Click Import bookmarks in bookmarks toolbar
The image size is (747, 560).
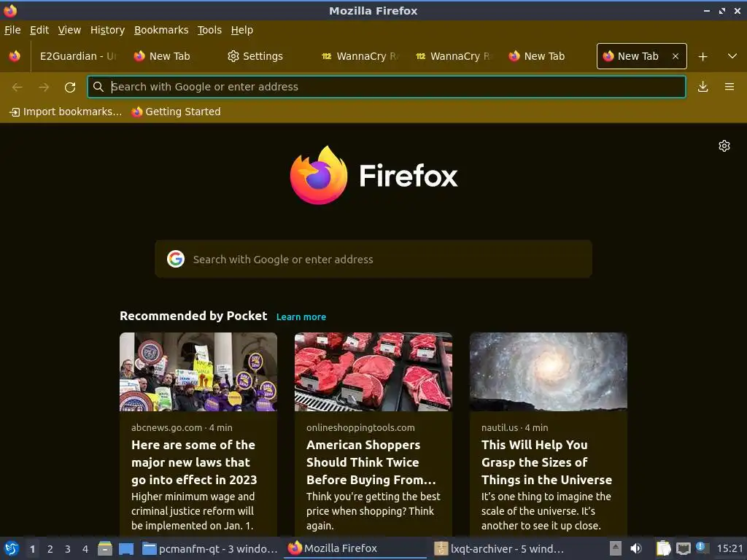tap(66, 112)
